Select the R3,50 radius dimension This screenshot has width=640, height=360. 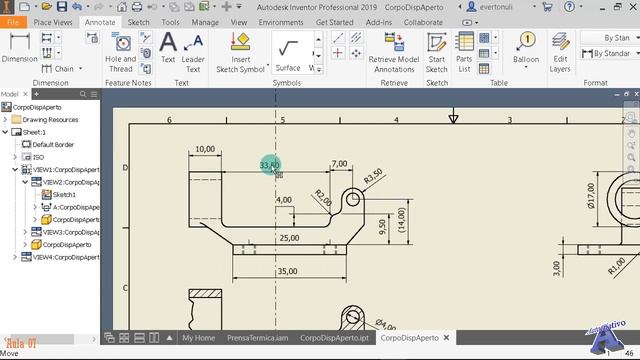(x=373, y=176)
